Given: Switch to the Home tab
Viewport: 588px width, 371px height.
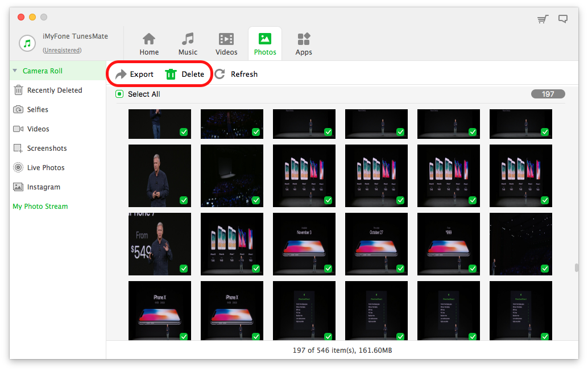Looking at the screenshot, I should pos(149,44).
